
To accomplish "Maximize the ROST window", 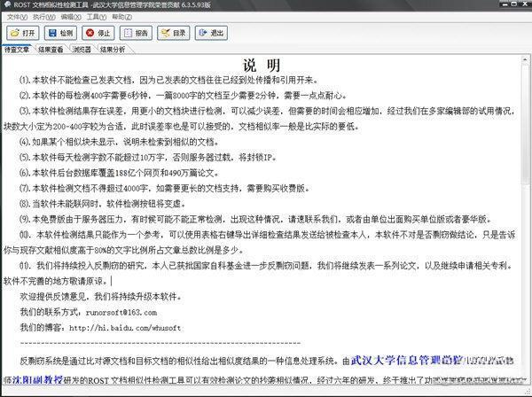I will [514, 4].
